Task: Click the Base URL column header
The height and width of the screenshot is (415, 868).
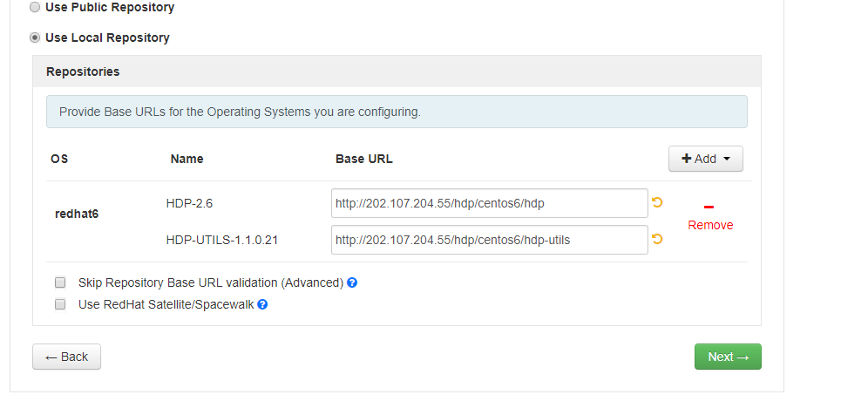Action: tap(363, 159)
